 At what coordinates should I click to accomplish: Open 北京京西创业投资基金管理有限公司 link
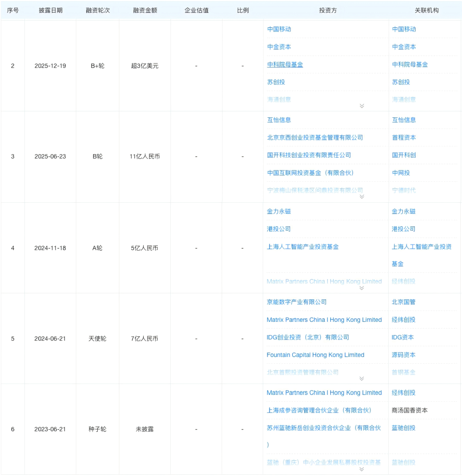[315, 138]
